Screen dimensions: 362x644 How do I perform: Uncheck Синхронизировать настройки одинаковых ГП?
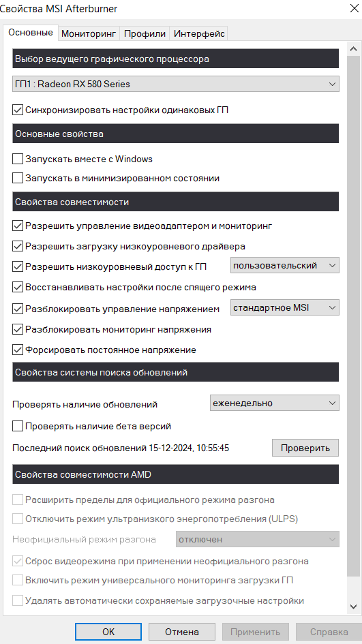click(x=18, y=110)
